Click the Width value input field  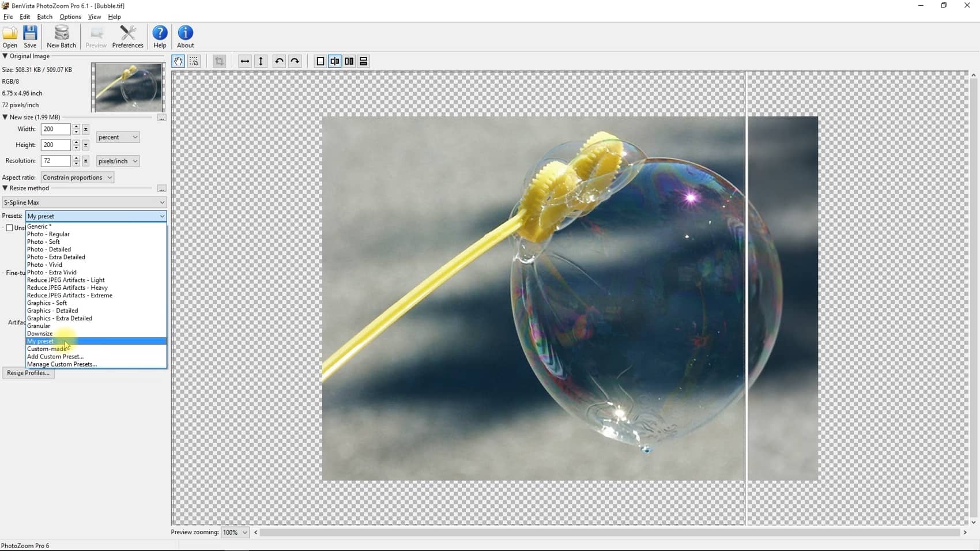click(56, 129)
